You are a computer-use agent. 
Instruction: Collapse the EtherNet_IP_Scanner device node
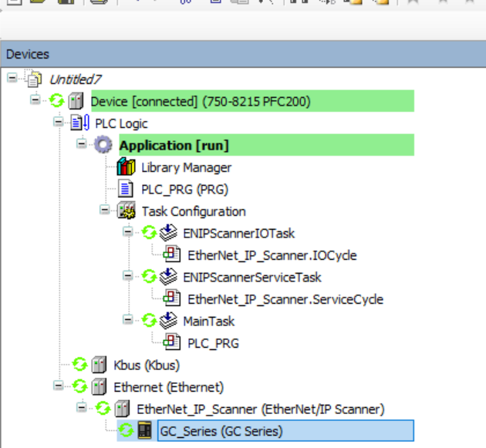81,407
